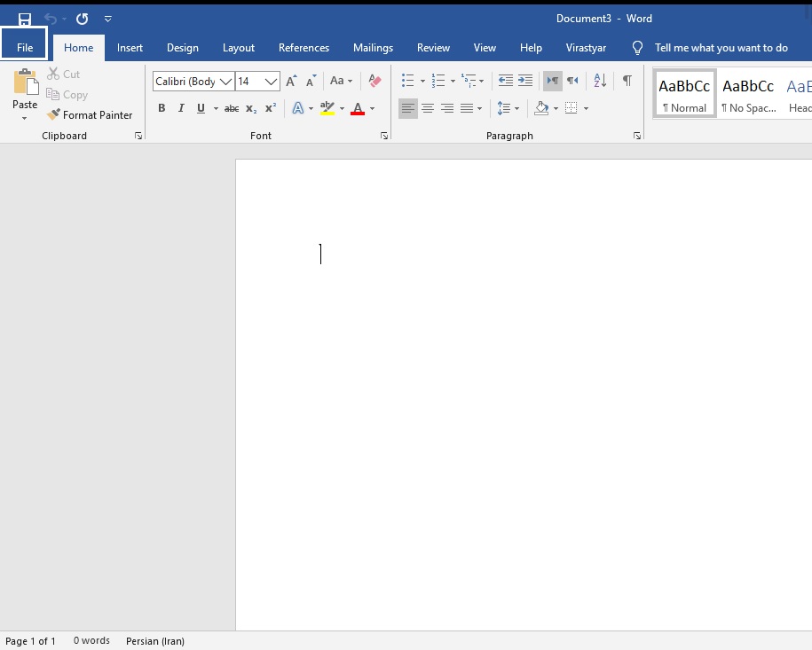Switch to the Design tab
This screenshot has height=650, width=812.
182,48
